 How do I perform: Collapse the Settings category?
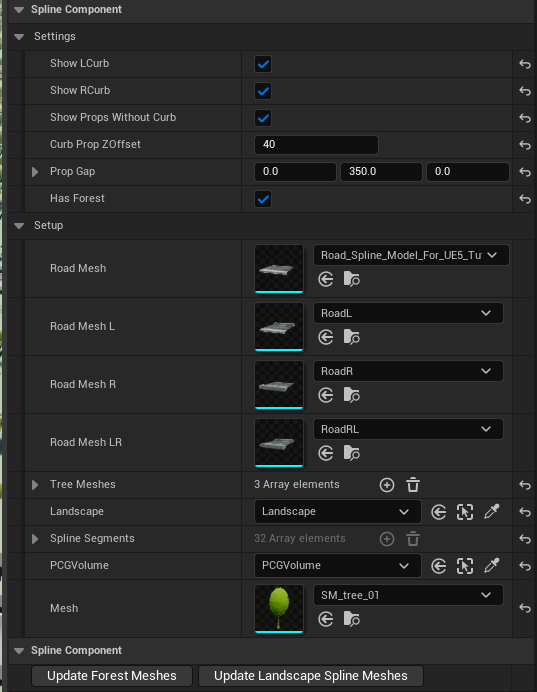pyautogui.click(x=19, y=37)
